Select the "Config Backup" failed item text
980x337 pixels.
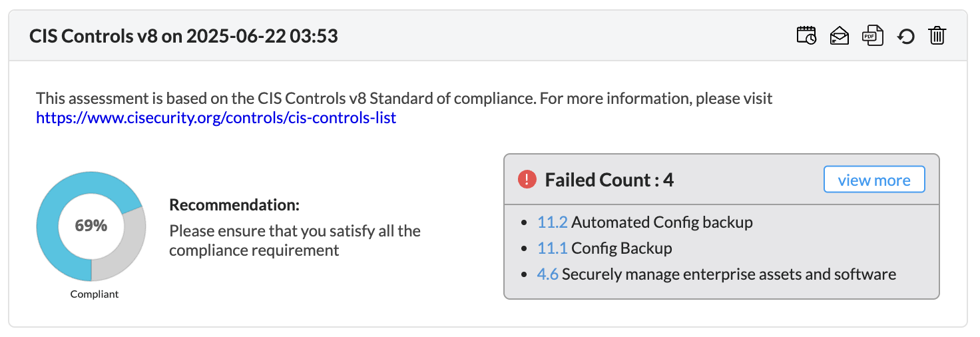[x=621, y=248]
